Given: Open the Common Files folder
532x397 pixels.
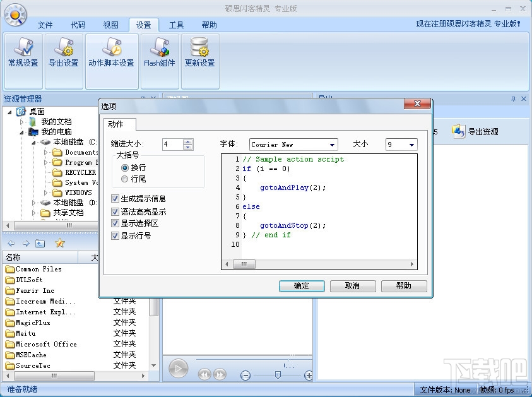Looking at the screenshot, I should (x=33, y=269).
